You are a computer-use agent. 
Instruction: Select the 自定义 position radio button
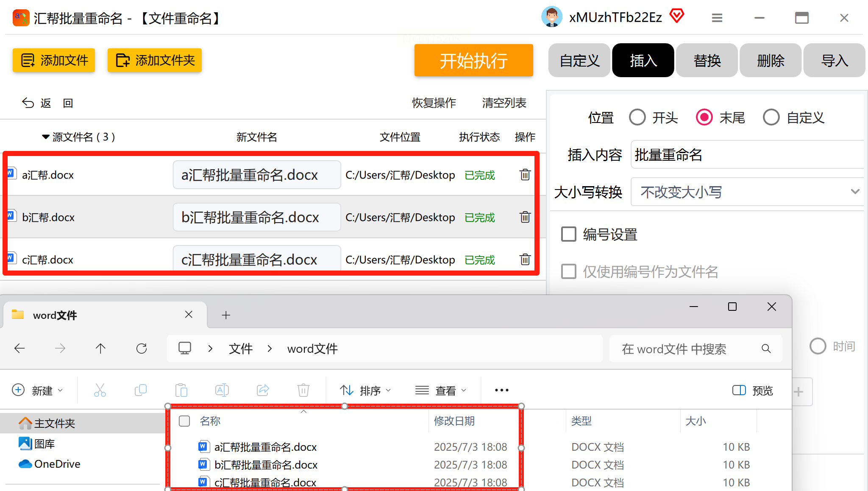[771, 117]
